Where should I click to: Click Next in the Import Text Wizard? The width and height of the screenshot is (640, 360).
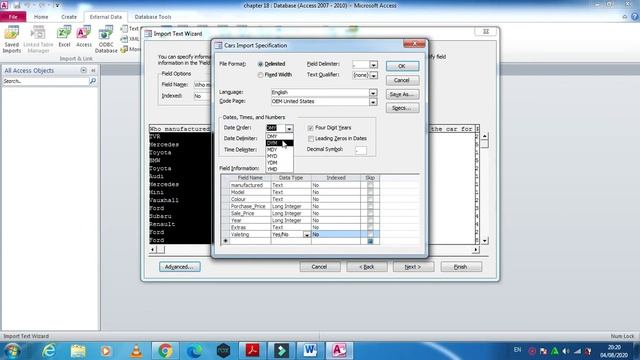point(413,267)
